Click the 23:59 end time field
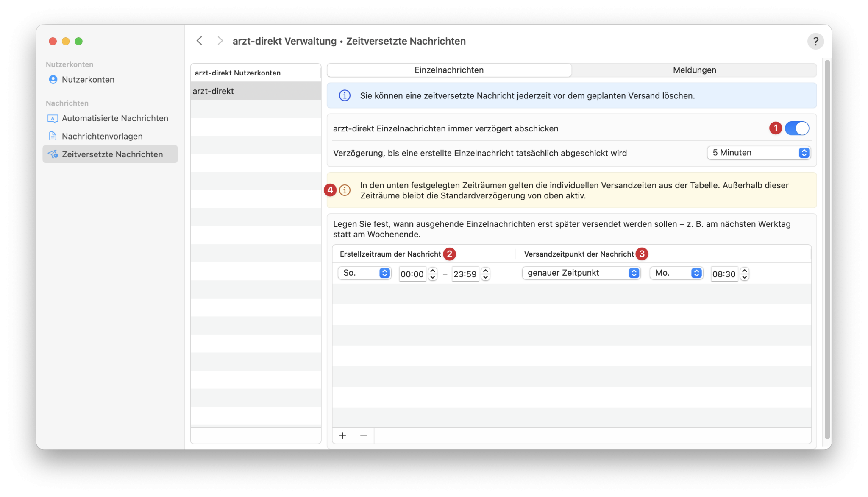 point(465,274)
